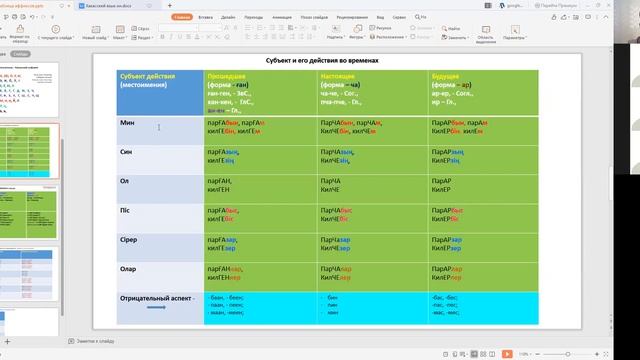Image resolution: width=640 pixels, height=360 pixels.
Task: Open the Layout (Макет) icon
Action: coord(120,29)
